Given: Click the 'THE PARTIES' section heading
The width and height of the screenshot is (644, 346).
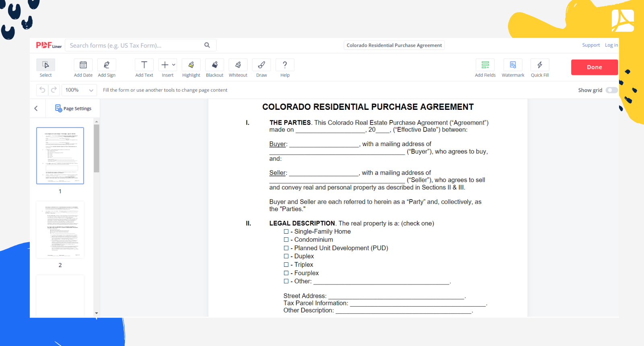Looking at the screenshot, I should (290, 123).
